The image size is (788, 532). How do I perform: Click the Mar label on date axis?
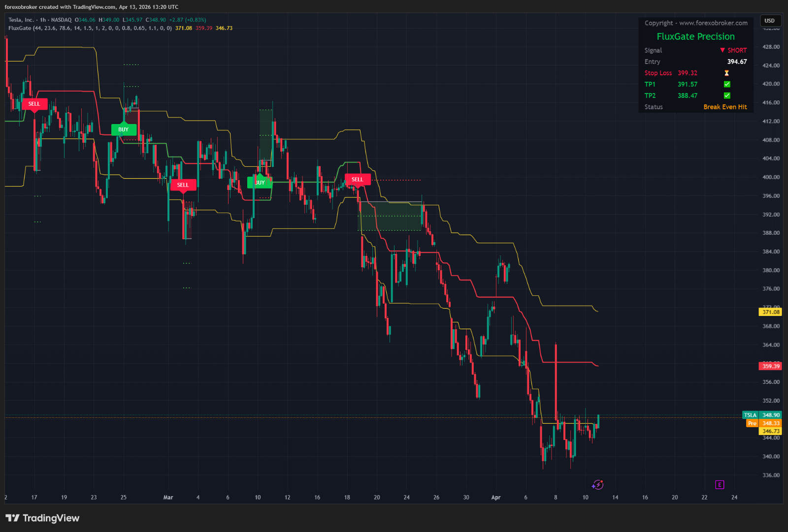(168, 498)
